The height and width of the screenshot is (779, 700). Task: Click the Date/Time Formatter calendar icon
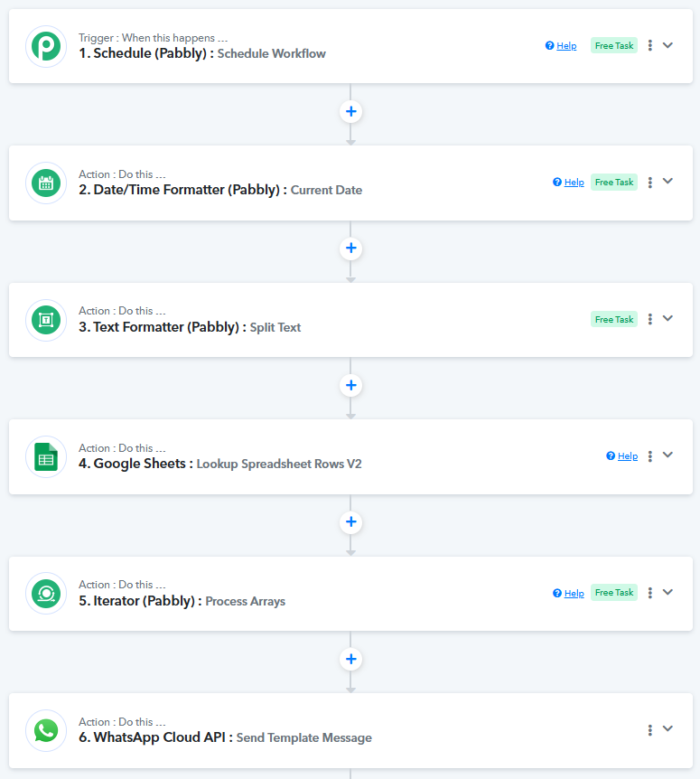46,183
